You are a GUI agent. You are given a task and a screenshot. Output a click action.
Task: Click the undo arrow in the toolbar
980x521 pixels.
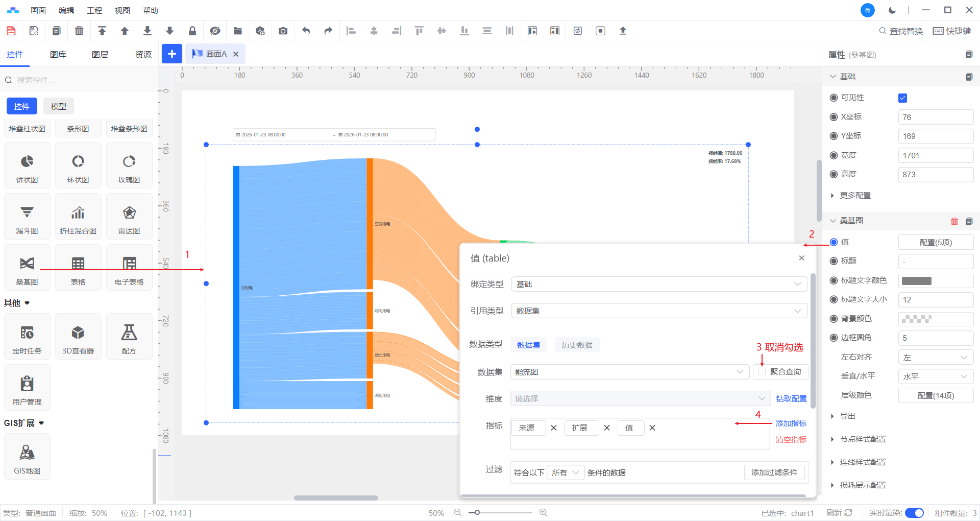306,31
